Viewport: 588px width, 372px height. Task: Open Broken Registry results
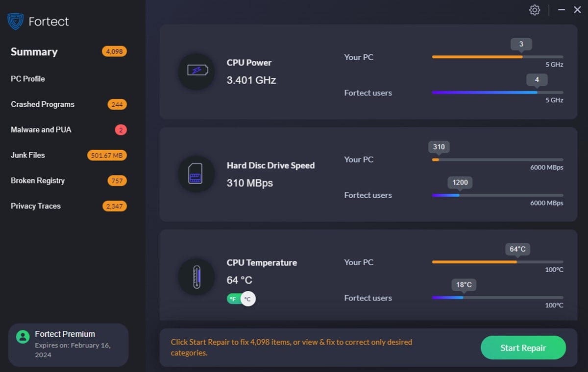click(x=38, y=181)
